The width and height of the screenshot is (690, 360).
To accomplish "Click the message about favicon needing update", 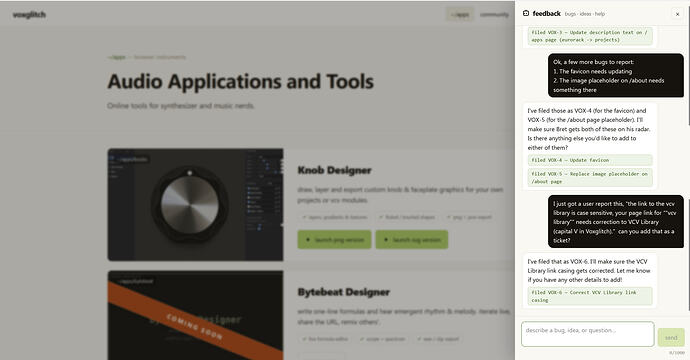I will (x=616, y=76).
